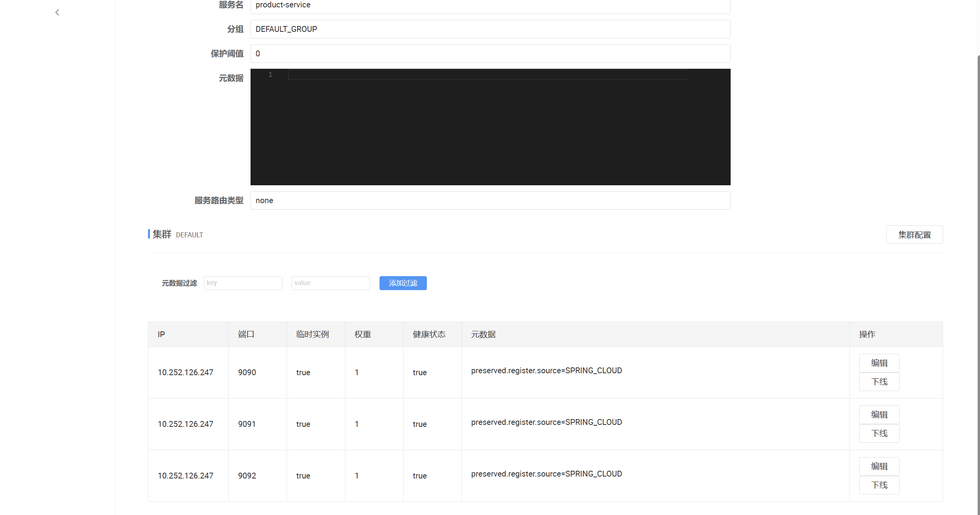Click metadata text of the 9091 instance

click(x=546, y=422)
